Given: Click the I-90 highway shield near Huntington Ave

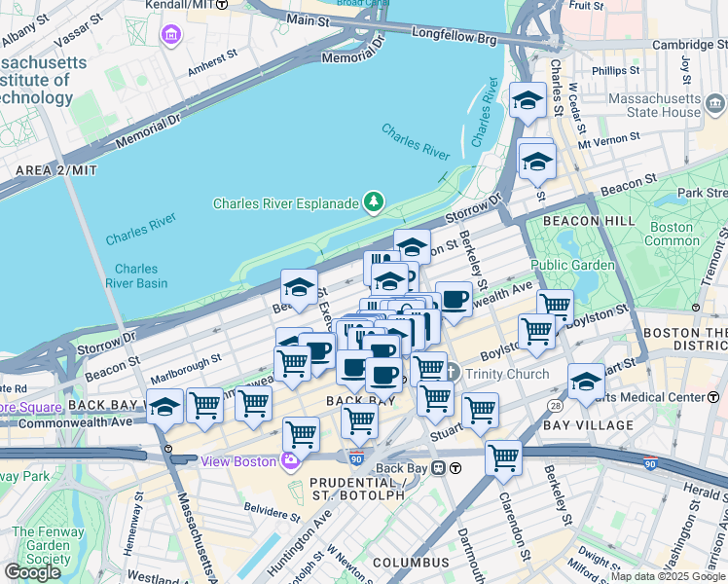Looking at the screenshot, I should click(x=356, y=459).
